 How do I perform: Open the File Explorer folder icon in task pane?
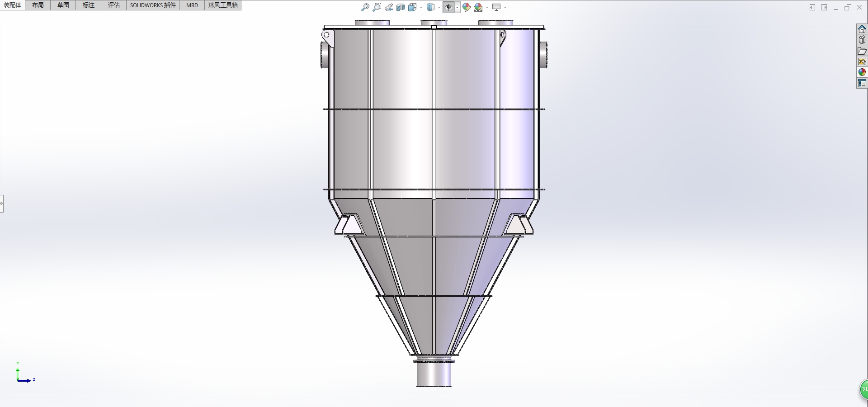862,51
